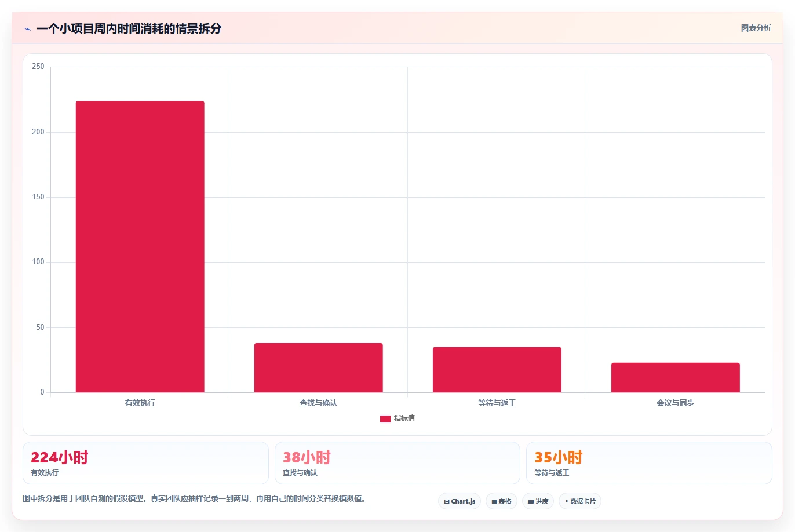Click the chart title 一个小项目周内时间消耗的情景拆分
Image resolution: width=795 pixels, height=532 pixels.
(129, 28)
